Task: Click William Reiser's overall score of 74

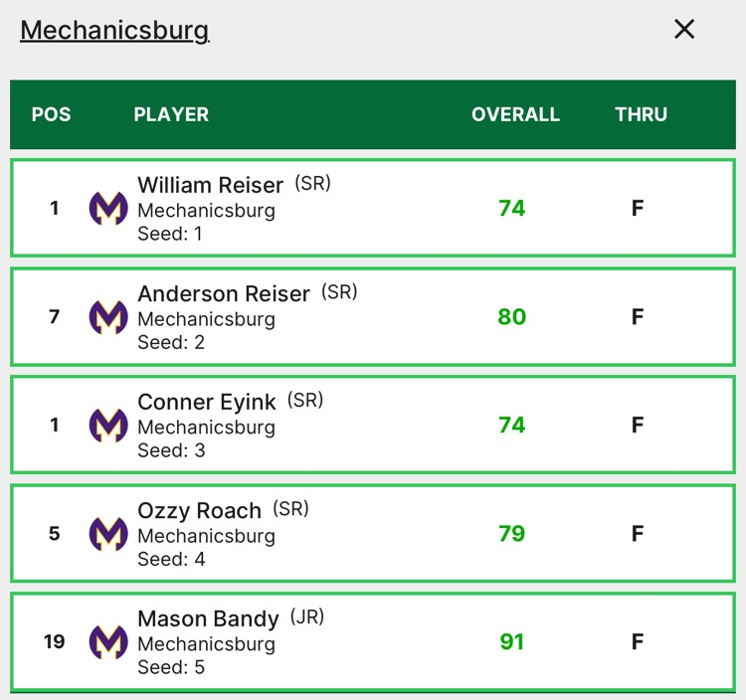Action: tap(512, 209)
